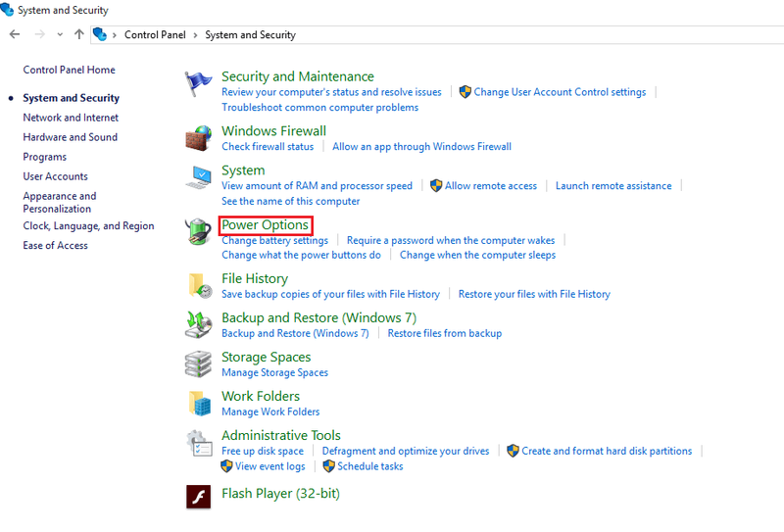This screenshot has height=532, width=784.
Task: Click the Backup and Restore drive icon
Action: [199, 325]
